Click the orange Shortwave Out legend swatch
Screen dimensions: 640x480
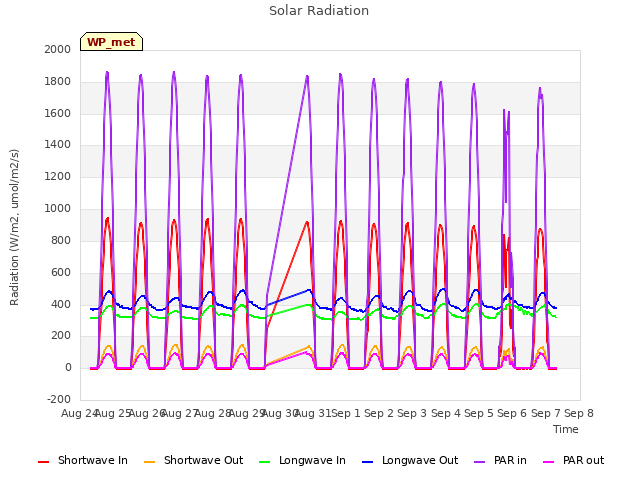(x=149, y=462)
